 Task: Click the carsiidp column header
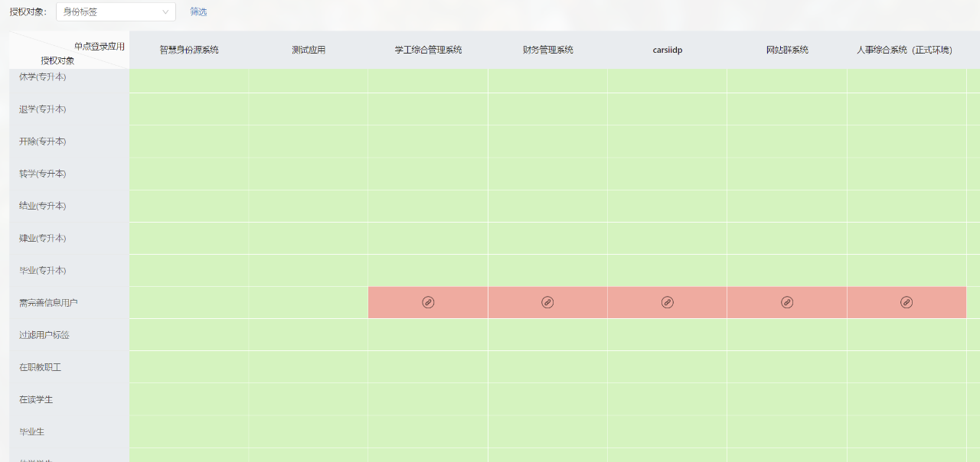pos(668,50)
